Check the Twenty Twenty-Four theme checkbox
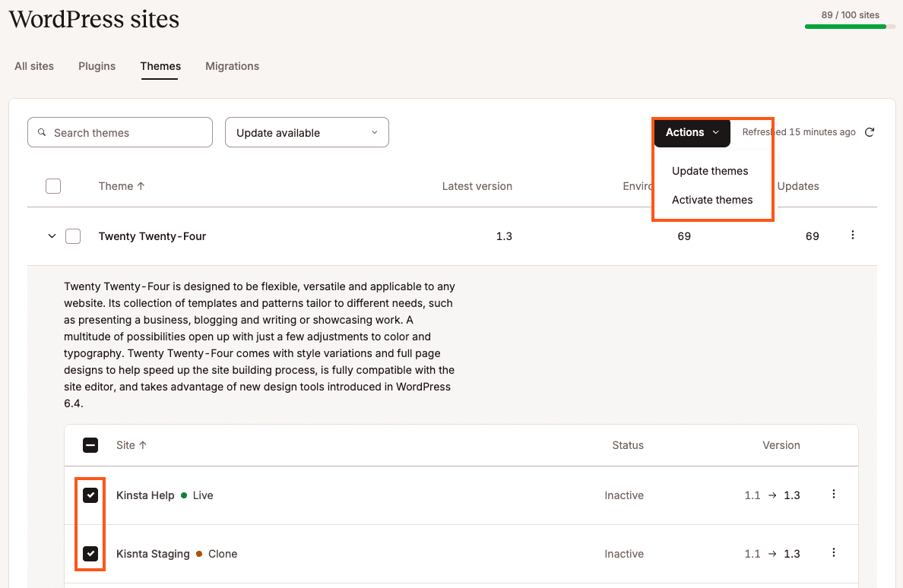Screen dimensions: 903x588 point(73,236)
